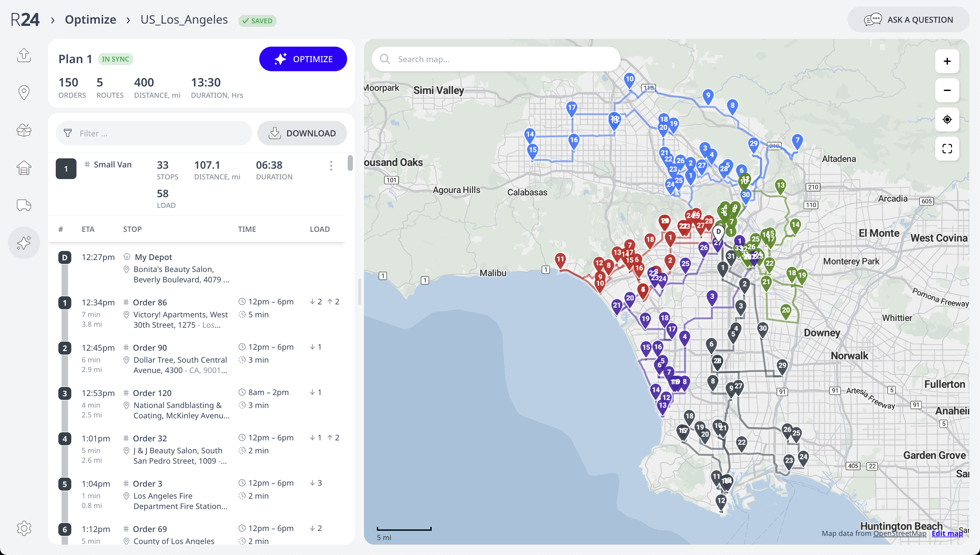
Task: Open the three-dot menu on the Small Van route
Action: 332,166
